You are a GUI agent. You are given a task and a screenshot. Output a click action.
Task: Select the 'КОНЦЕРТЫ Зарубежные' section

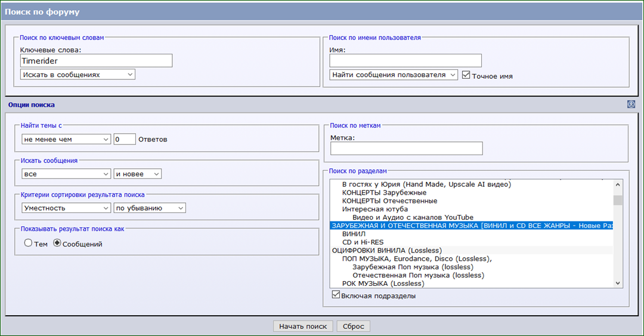tap(472, 193)
